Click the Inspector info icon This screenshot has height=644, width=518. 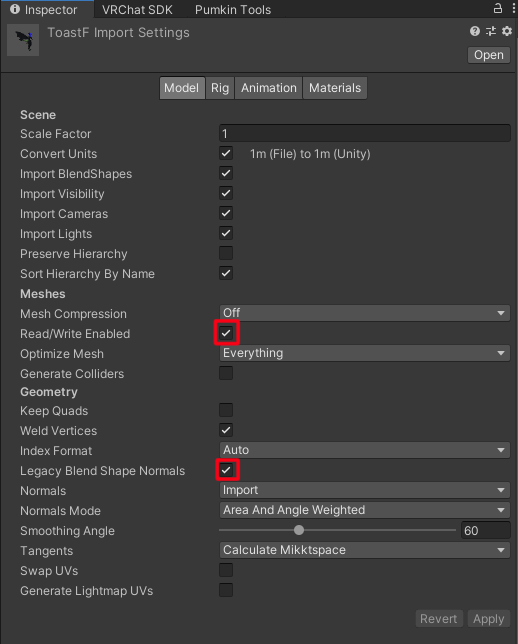15,9
